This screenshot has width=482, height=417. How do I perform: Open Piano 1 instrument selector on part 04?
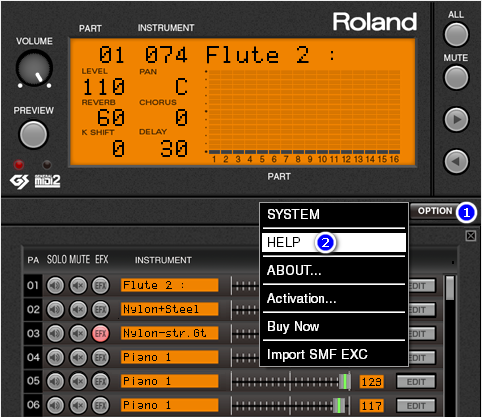pos(169,357)
